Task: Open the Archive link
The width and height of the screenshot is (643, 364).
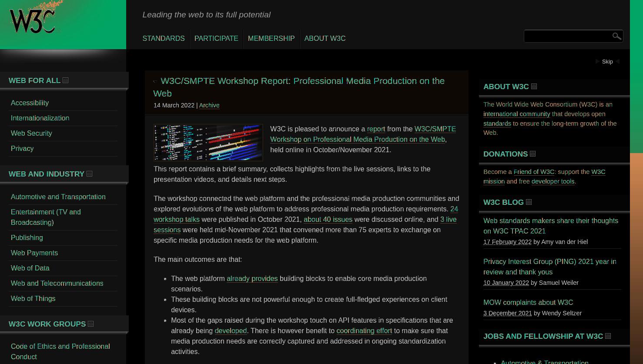Action: pos(209,105)
